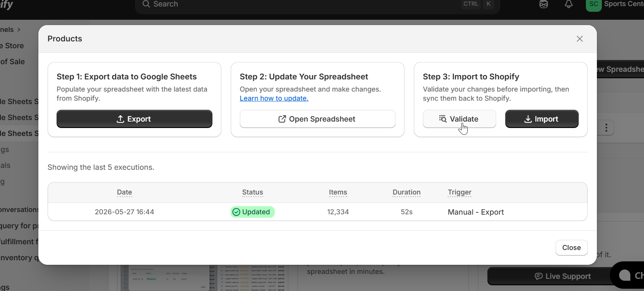Dismiss Products dialog with X icon
Screen dimensions: 644x291
[x=580, y=39]
